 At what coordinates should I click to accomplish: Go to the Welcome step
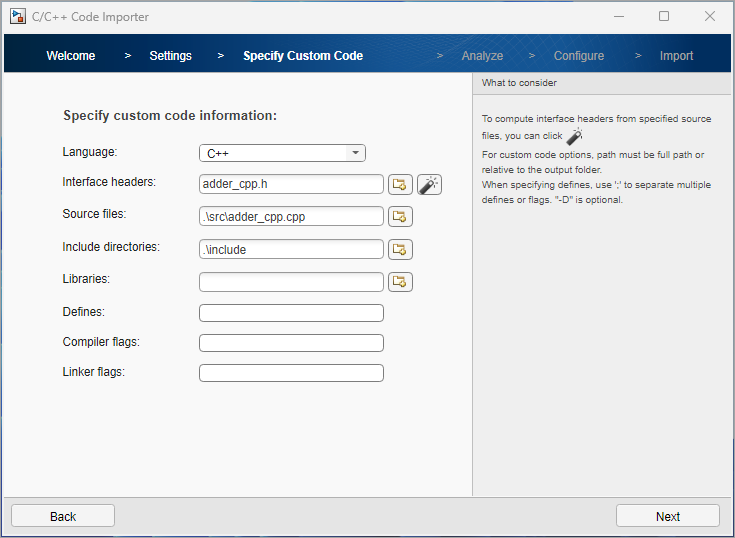coord(71,56)
